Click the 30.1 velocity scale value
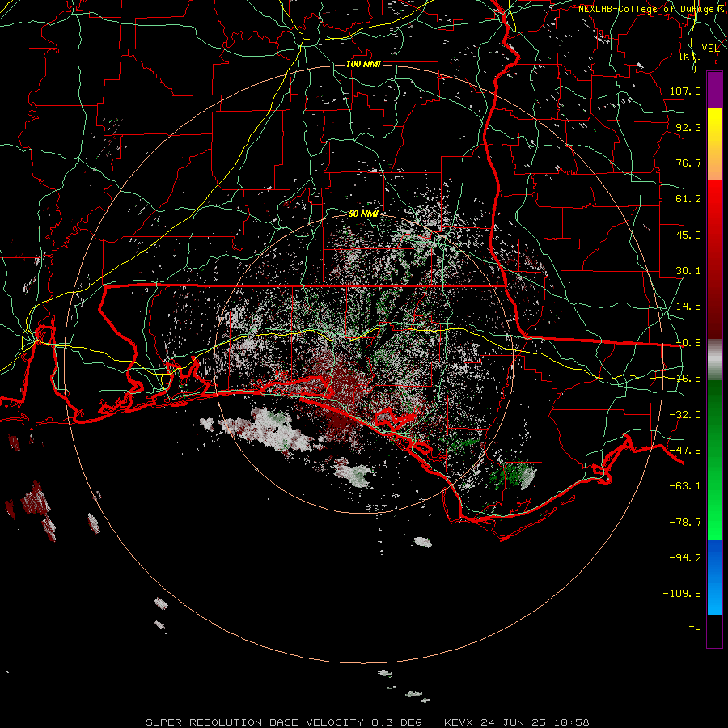The width and height of the screenshot is (728, 728). pyautogui.click(x=688, y=271)
